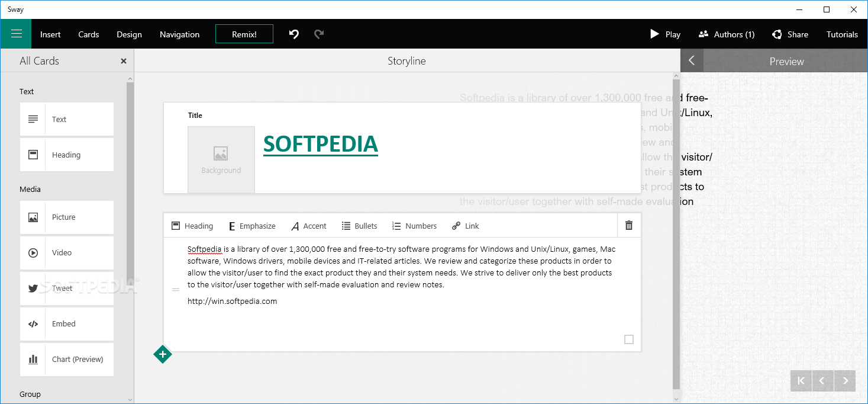Add a Picture card

[x=67, y=217]
